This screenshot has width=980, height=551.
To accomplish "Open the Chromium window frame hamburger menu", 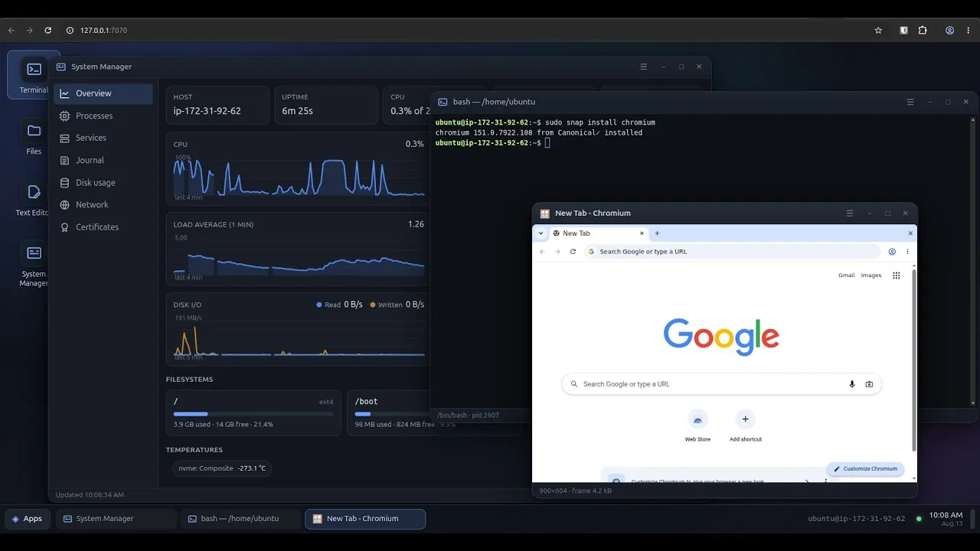I will pyautogui.click(x=850, y=213).
